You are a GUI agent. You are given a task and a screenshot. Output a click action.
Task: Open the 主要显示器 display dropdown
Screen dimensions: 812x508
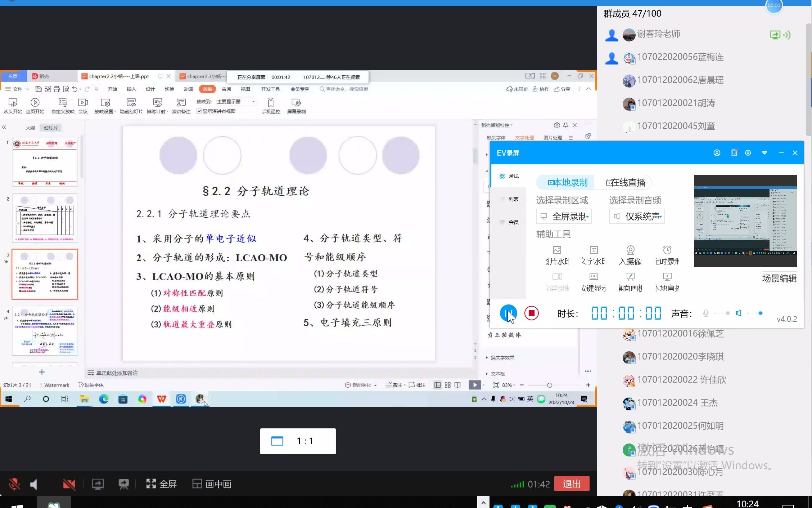point(236,102)
